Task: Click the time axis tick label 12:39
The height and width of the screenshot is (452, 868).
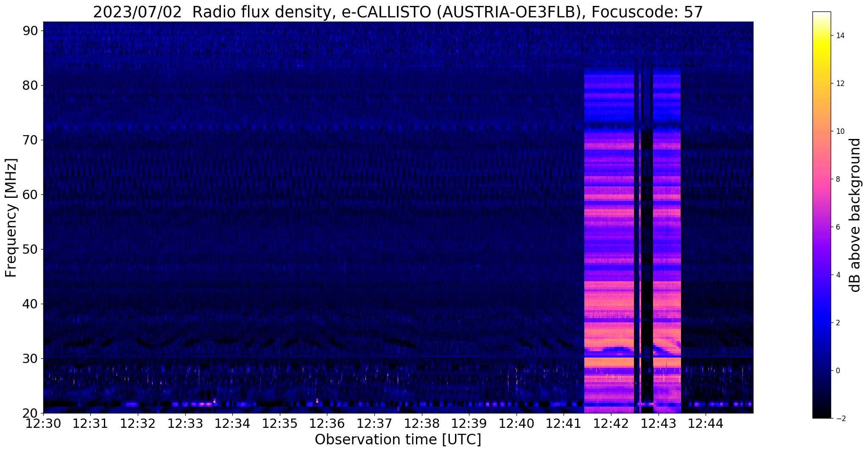Action: click(469, 424)
